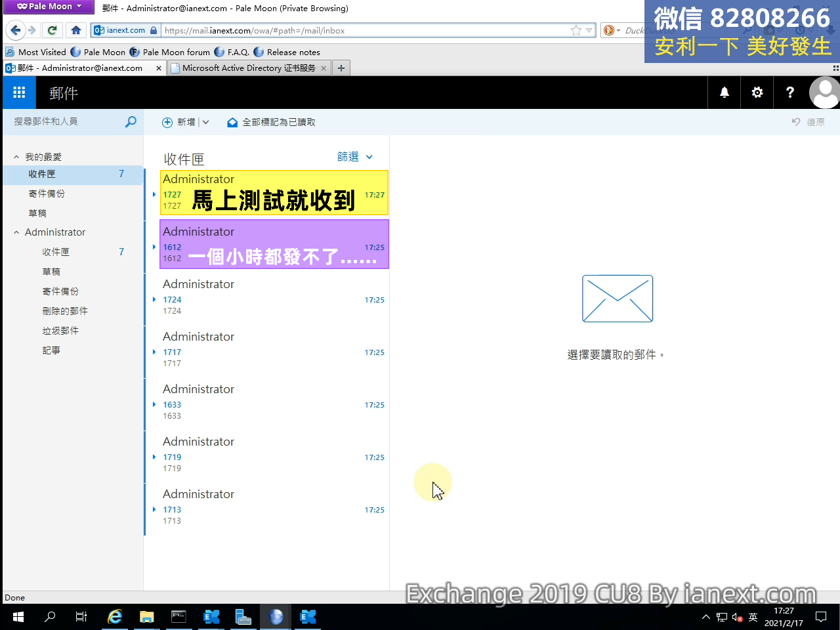Expand conversation for message 1713
Image resolution: width=840 pixels, height=630 pixels.
154,509
